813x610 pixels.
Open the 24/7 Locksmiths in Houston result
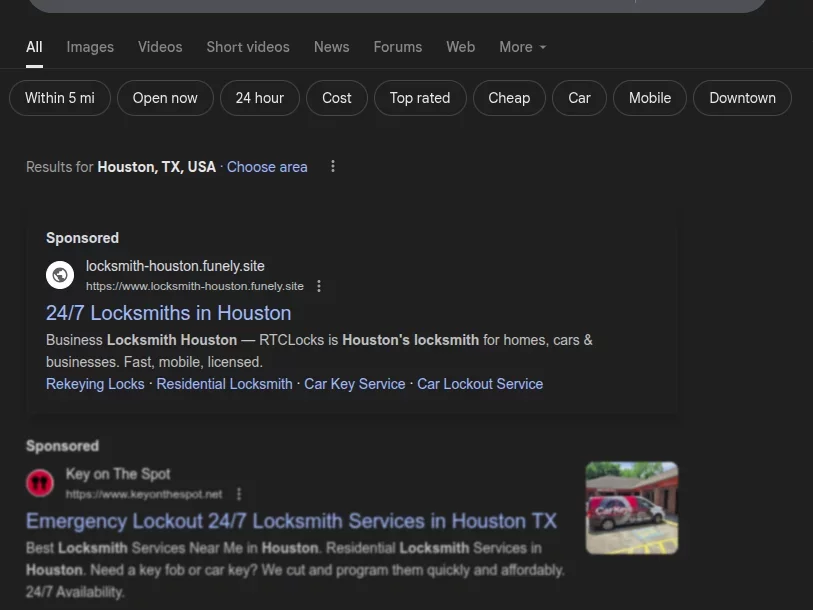(x=168, y=313)
